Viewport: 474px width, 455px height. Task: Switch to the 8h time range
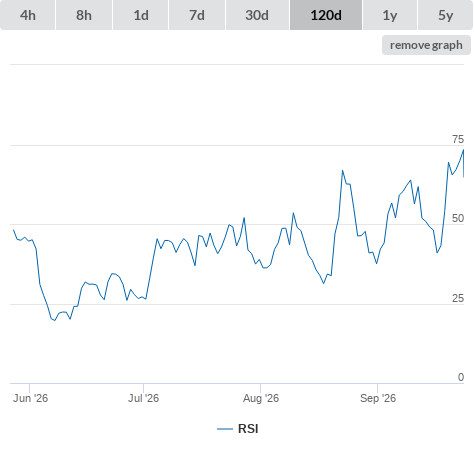[x=84, y=15]
